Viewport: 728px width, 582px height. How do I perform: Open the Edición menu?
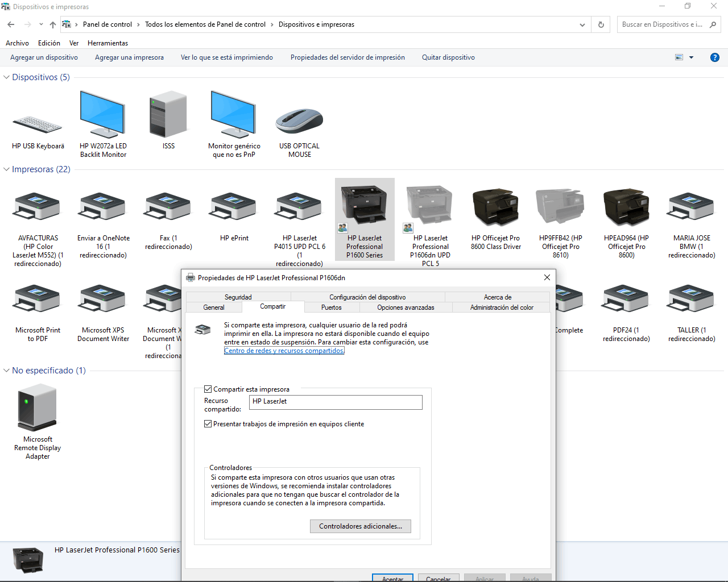tap(49, 43)
